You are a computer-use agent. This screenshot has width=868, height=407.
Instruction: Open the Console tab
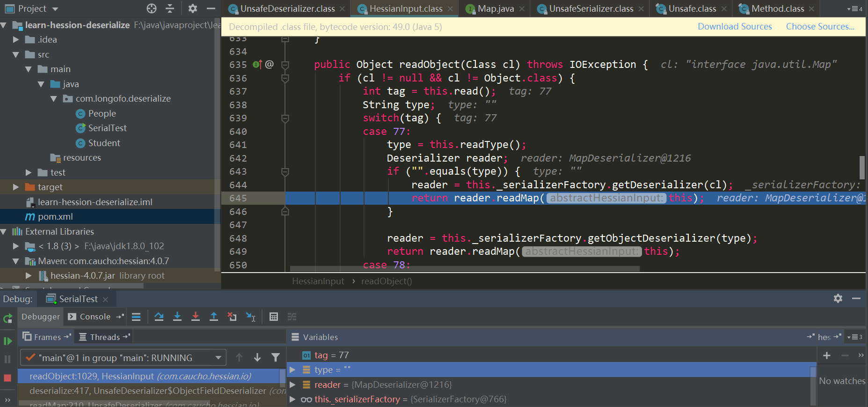coord(95,317)
